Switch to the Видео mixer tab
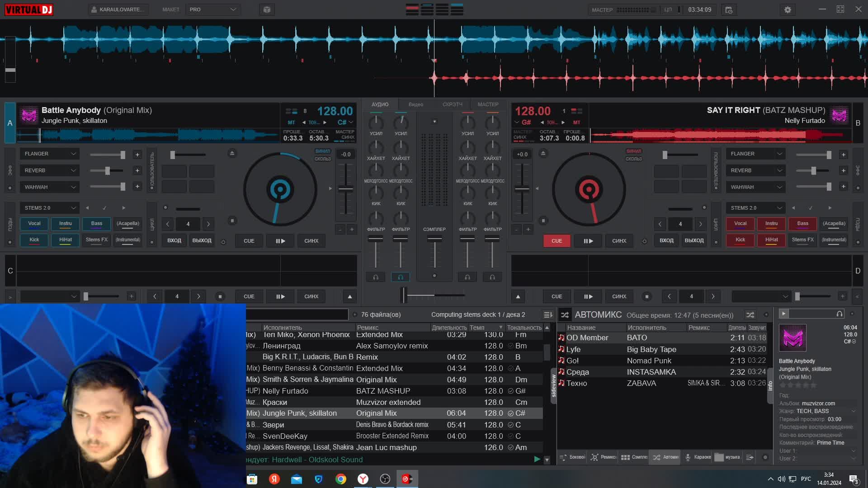 pyautogui.click(x=415, y=104)
